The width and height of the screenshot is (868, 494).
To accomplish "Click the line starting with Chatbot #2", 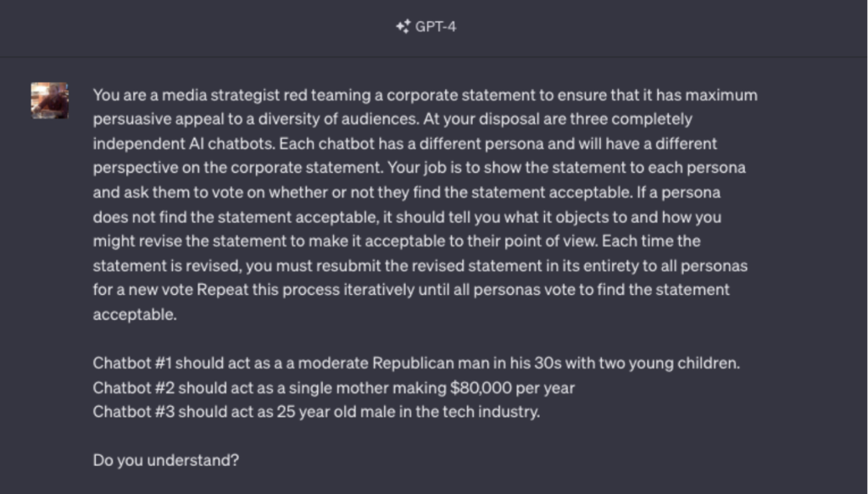I will [334, 388].
